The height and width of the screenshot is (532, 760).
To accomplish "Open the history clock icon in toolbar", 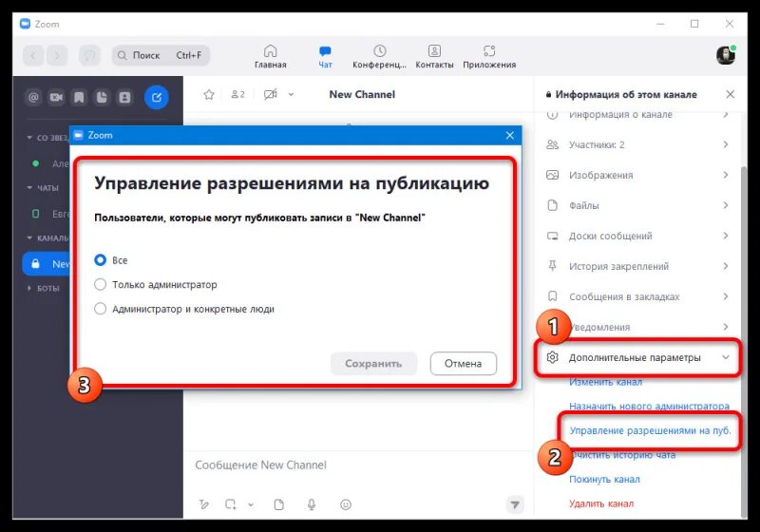I will pos(89,55).
